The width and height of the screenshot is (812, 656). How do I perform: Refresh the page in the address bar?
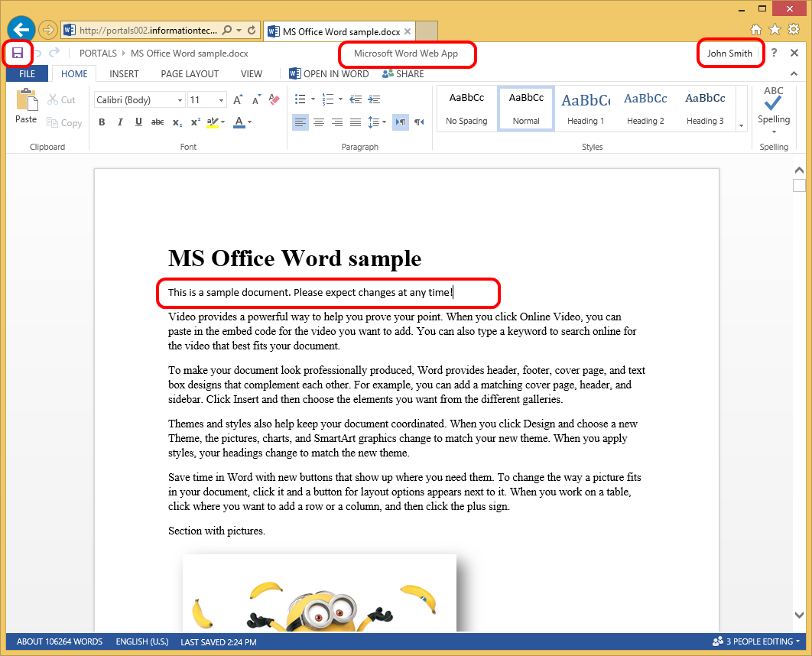click(x=252, y=30)
